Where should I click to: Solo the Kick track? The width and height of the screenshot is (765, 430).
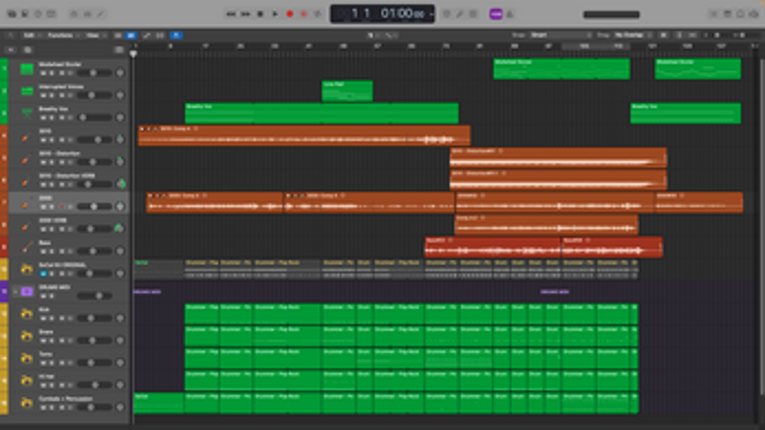point(52,319)
